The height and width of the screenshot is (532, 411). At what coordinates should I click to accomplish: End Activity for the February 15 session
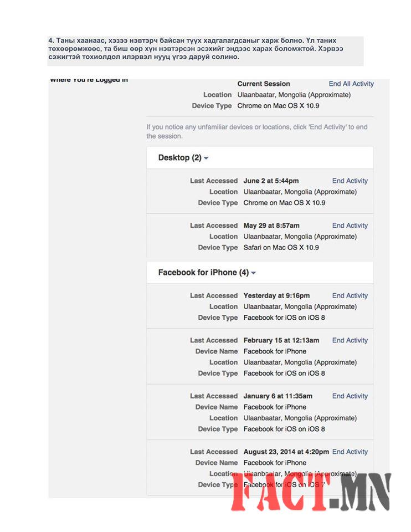[x=350, y=340]
